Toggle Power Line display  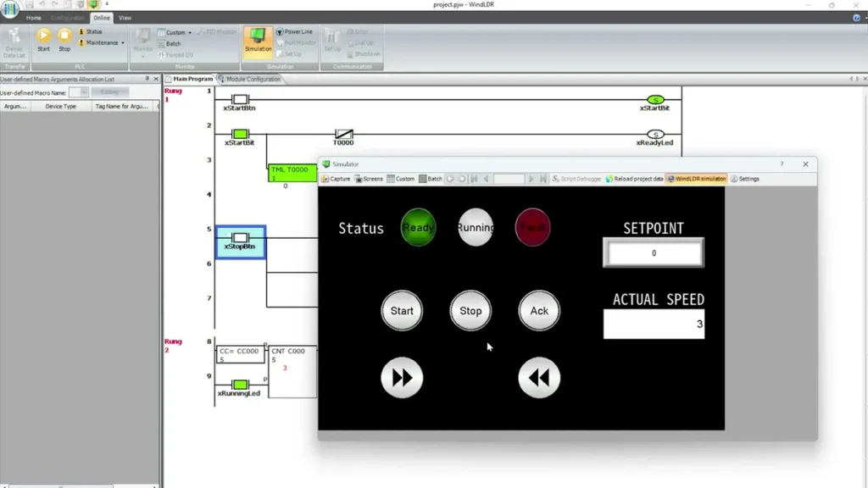[x=294, y=31]
